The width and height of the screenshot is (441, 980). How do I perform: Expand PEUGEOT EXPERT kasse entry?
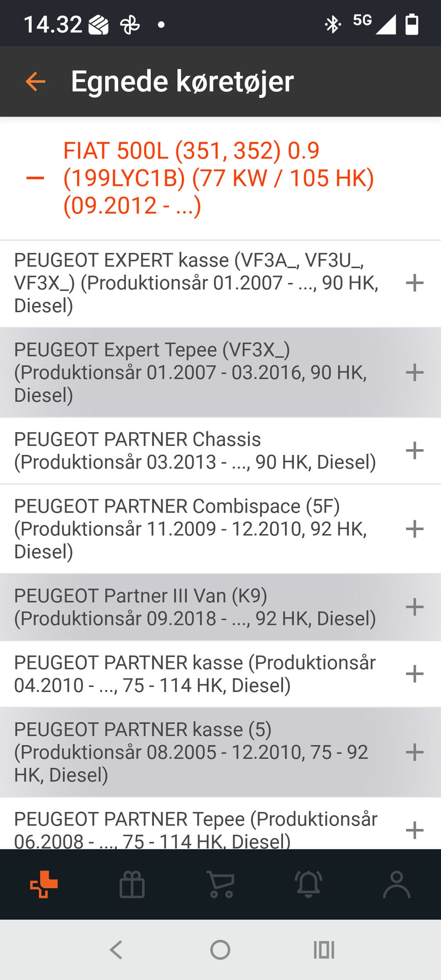pyautogui.click(x=414, y=283)
